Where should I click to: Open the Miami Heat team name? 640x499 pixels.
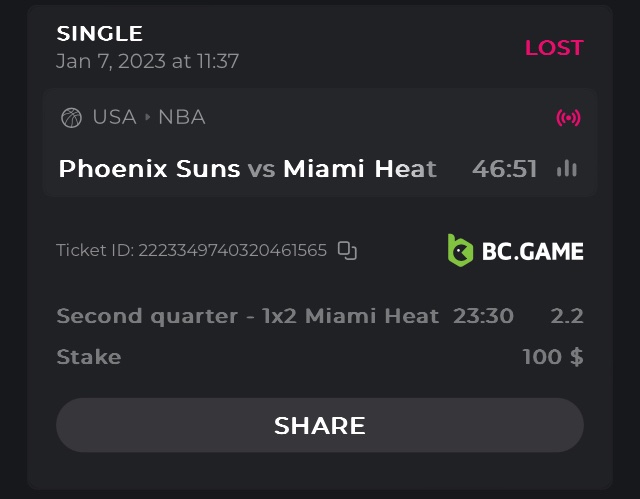pos(360,169)
